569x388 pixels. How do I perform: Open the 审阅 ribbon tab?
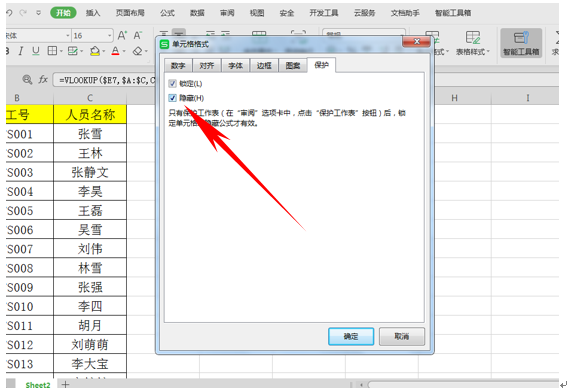tap(227, 13)
